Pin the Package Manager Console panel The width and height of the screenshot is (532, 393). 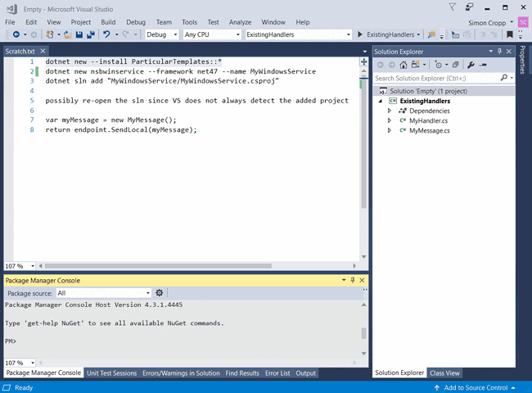(353, 280)
